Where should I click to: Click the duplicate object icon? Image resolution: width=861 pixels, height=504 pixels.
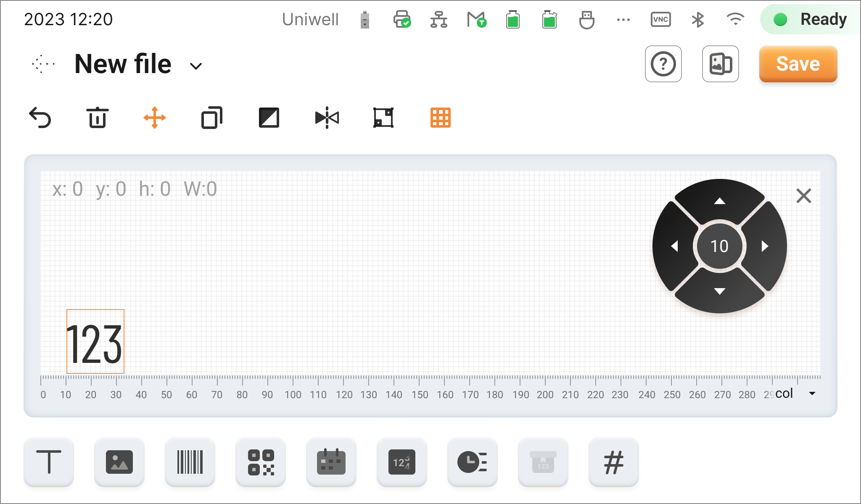pos(212,118)
